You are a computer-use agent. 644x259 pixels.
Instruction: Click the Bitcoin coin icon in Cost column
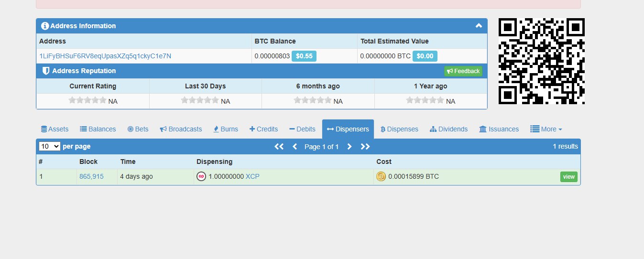(381, 177)
